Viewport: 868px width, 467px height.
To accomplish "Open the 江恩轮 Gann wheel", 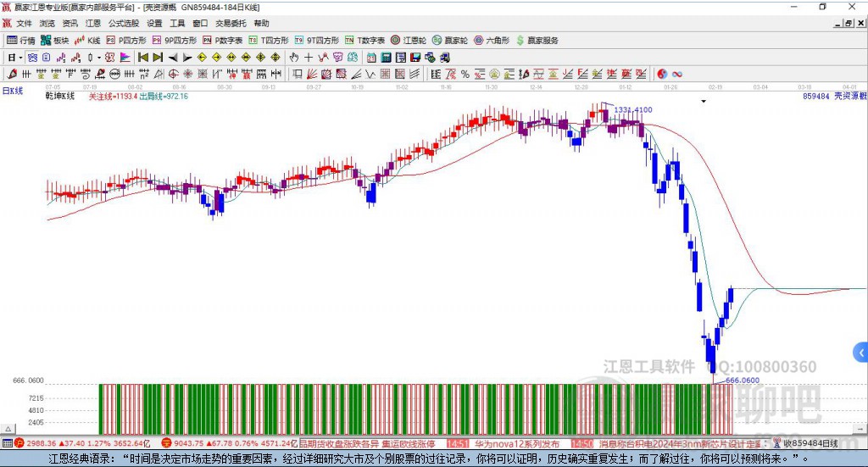I will [x=409, y=41].
